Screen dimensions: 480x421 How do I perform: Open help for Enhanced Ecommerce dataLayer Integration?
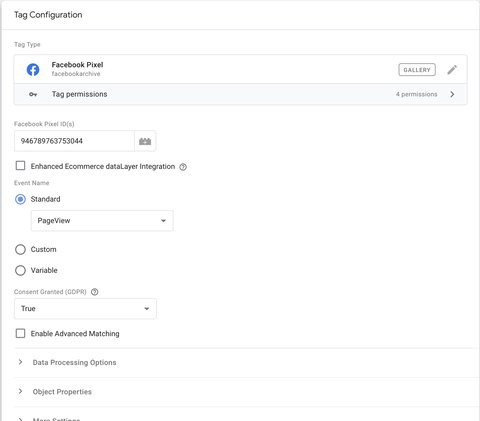[x=183, y=167]
